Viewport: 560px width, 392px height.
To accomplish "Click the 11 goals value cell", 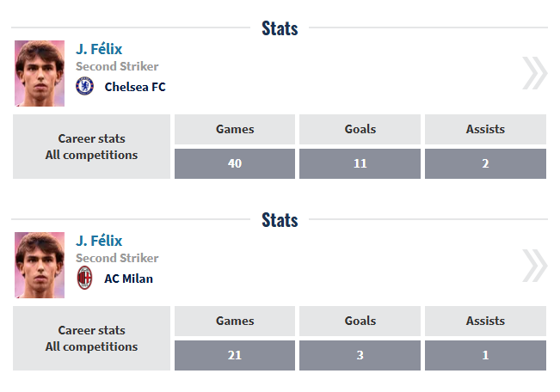I will click(360, 163).
